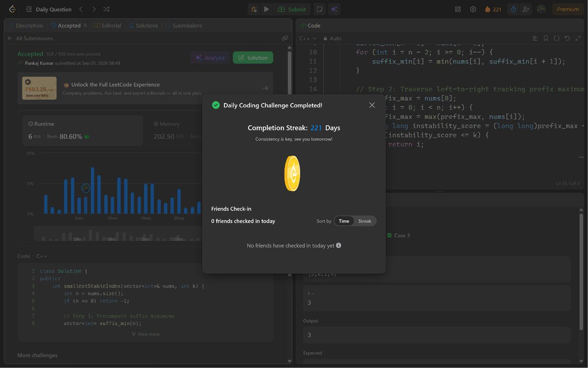Viewport: 588px width, 368px height.
Task: Select the Runtime stats card
Action: tap(82, 131)
